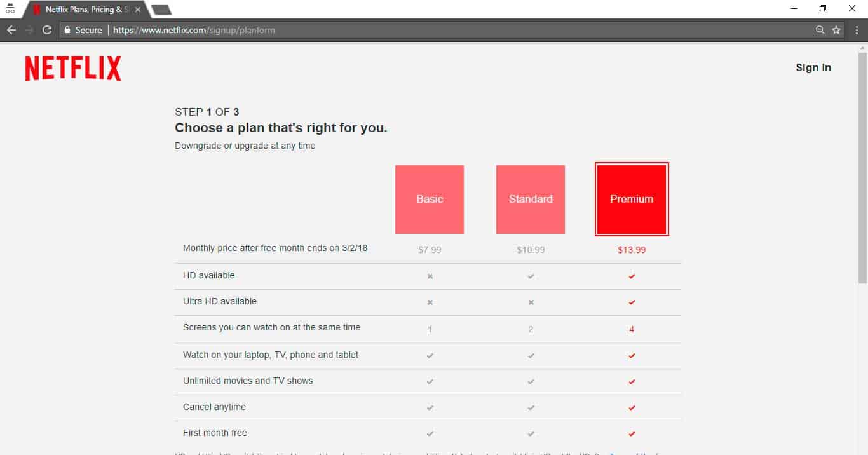The height and width of the screenshot is (455, 868).
Task: Click the Standard checkmark for HD available
Action: point(531,276)
